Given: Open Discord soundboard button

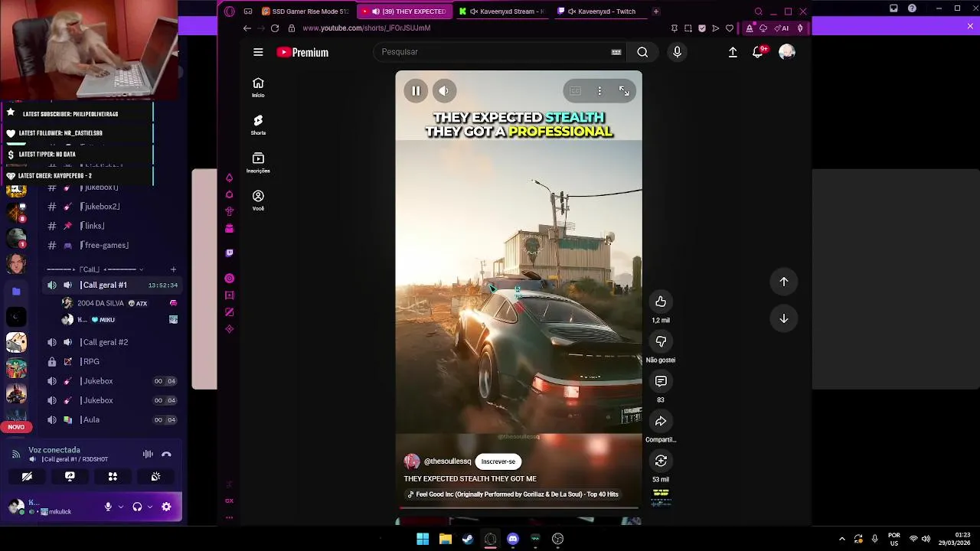Looking at the screenshot, I should (155, 477).
